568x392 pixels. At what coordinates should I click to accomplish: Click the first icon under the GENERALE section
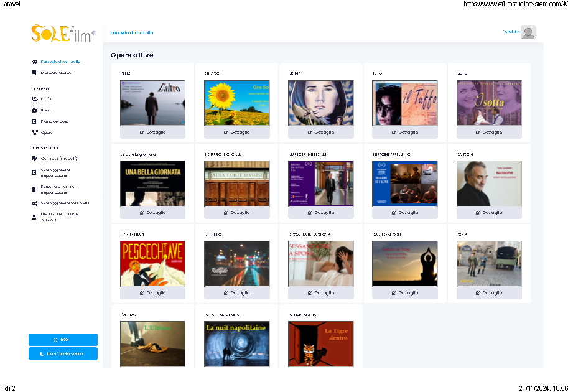coord(34,99)
